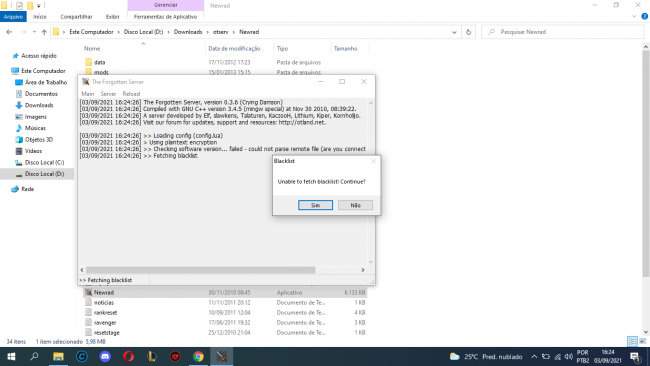Viewport: 650px width, 366px height.
Task: Open the Server menu in Forgotten Server
Action: point(108,94)
